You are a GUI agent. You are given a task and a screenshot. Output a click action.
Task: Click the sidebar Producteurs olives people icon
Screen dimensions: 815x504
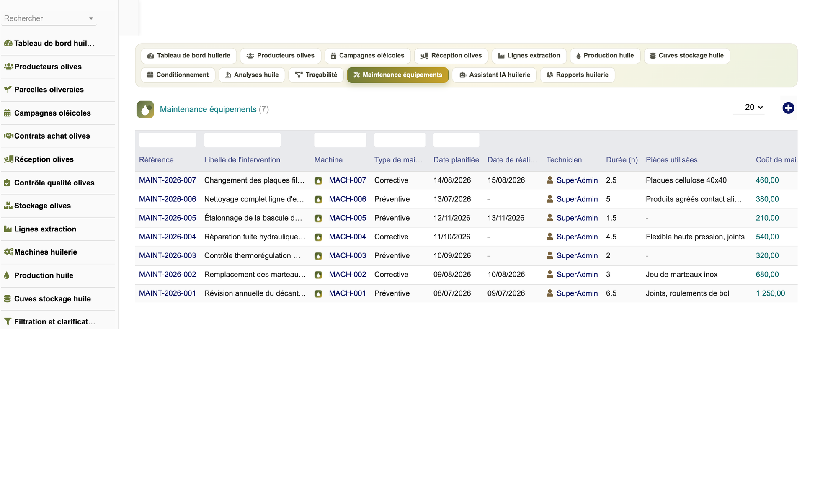click(8, 67)
